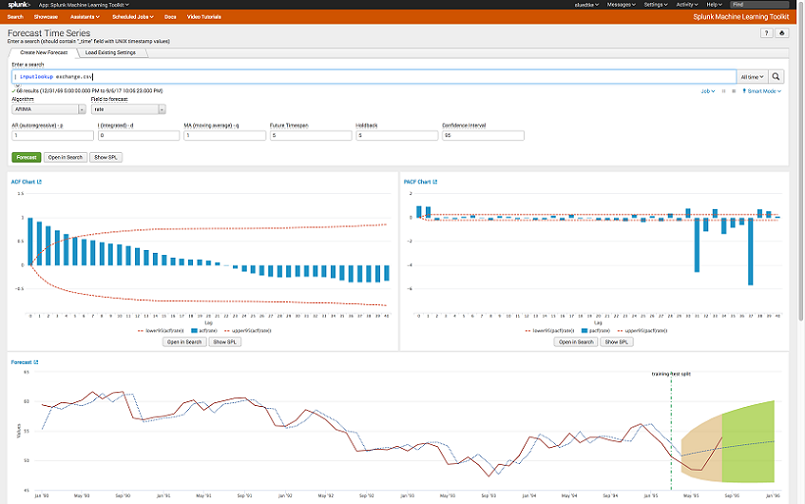
Task: Switch to Create New Forecast tab
Action: tap(44, 52)
